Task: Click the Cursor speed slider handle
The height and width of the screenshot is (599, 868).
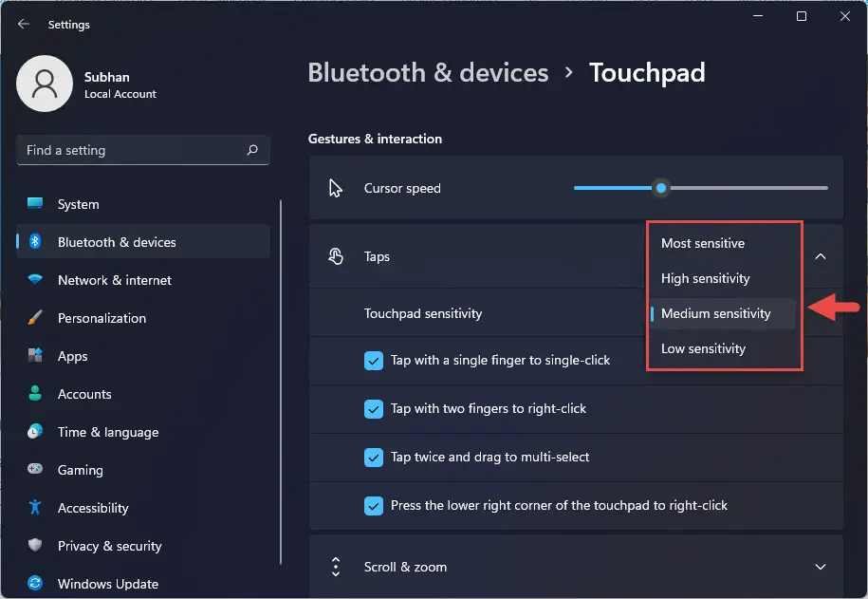Action: point(661,188)
